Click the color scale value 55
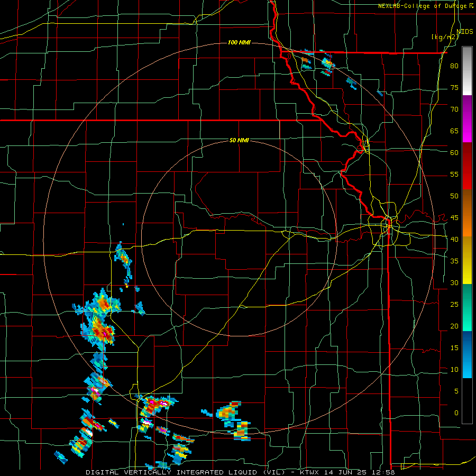Screen dimensions: 476x476 [x=454, y=174]
